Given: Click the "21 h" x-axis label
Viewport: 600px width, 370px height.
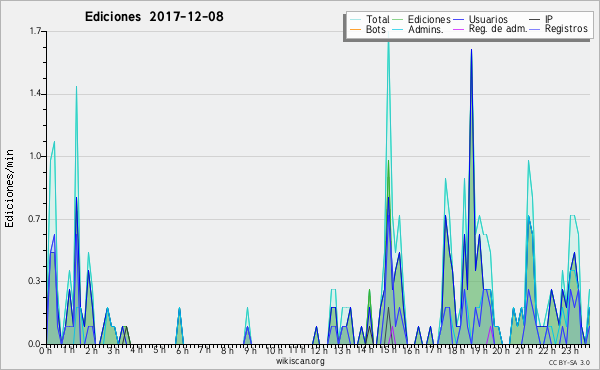Looking at the screenshot, I should coord(523,350).
